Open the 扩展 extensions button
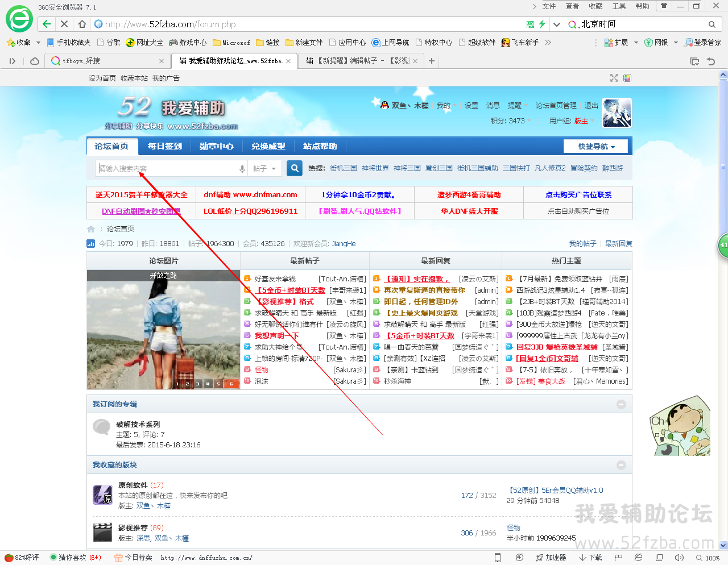This screenshot has width=728, height=565. (616, 43)
